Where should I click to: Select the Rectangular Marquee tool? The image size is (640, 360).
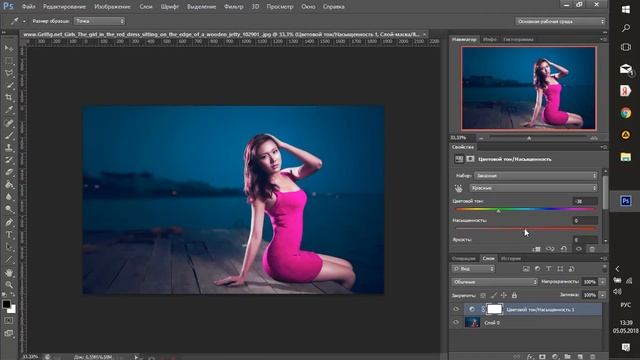tap(9, 60)
